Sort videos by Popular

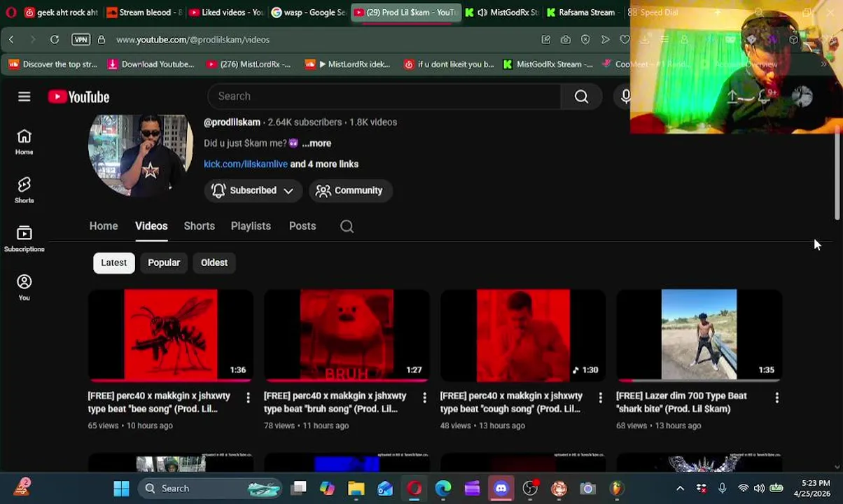pos(164,262)
